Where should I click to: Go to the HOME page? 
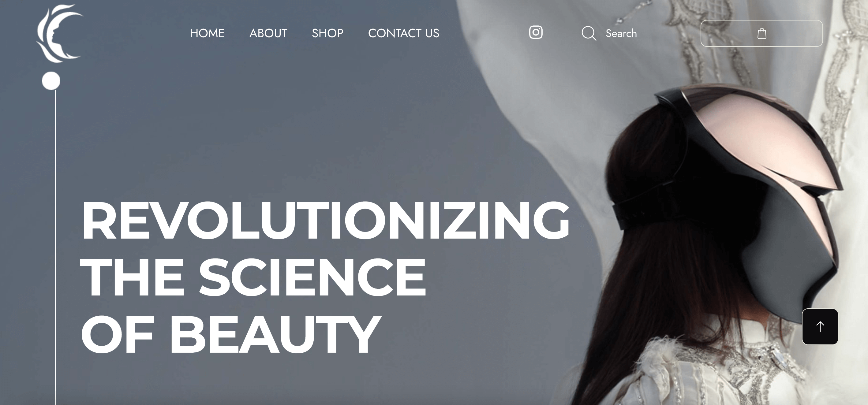[x=207, y=33]
